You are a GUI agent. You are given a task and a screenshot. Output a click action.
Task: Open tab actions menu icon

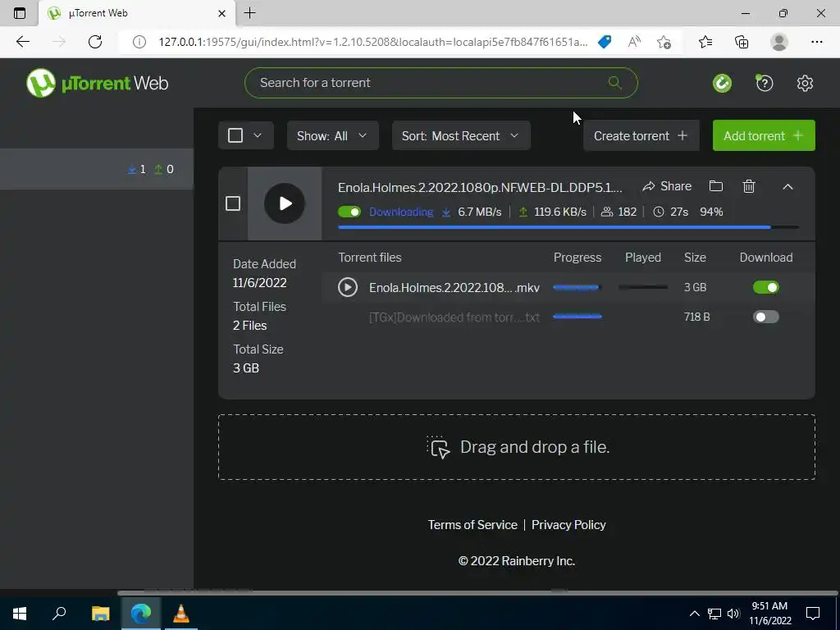tap(20, 13)
